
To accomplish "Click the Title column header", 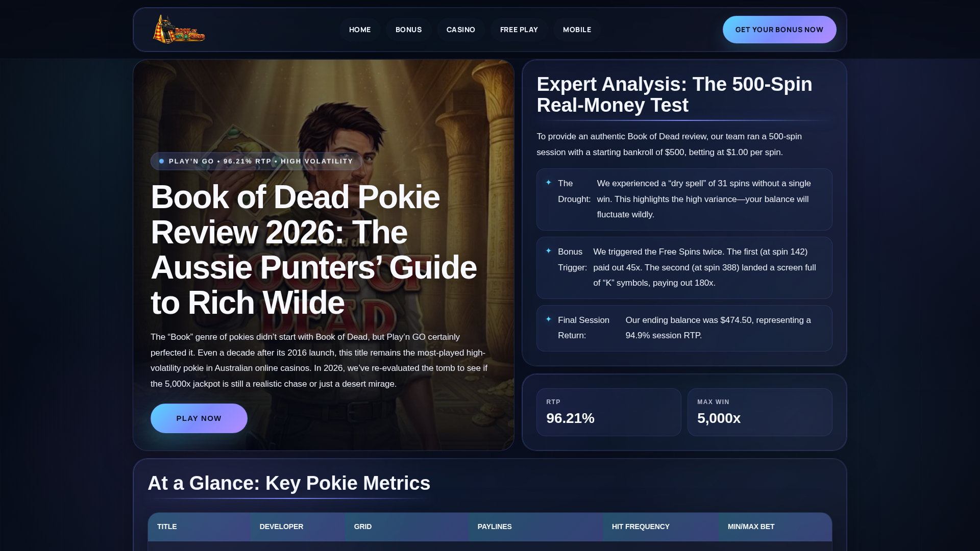I will pyautogui.click(x=199, y=527).
